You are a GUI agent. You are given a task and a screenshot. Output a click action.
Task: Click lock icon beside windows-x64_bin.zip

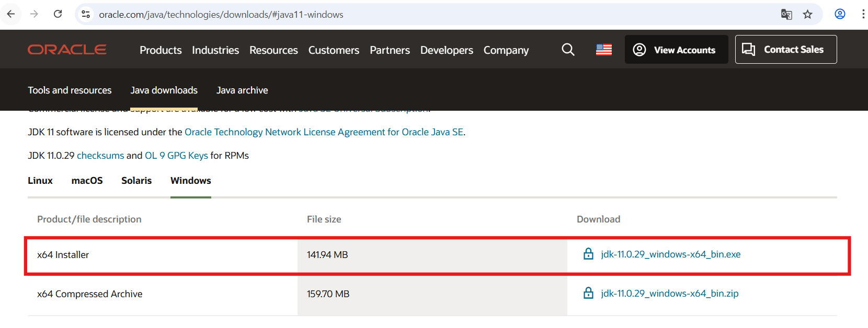(x=588, y=293)
